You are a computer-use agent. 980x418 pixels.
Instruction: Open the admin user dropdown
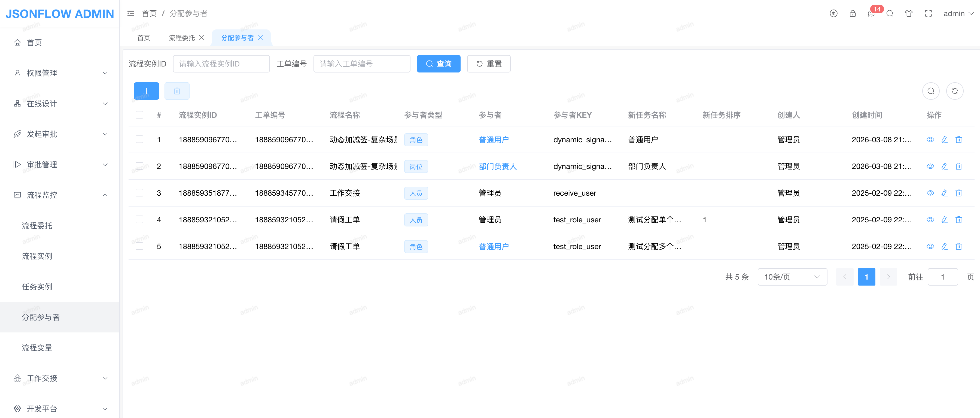(x=958, y=14)
